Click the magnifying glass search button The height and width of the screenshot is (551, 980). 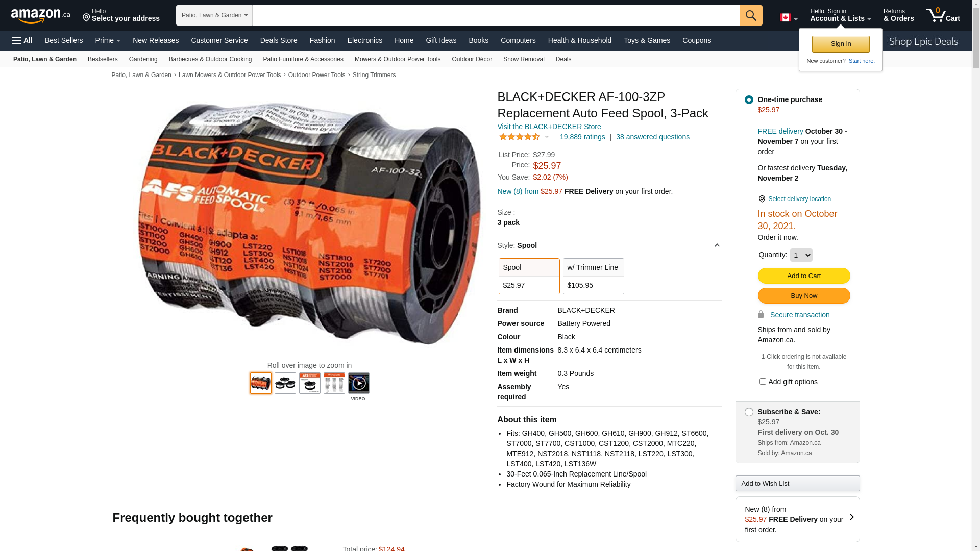point(751,15)
